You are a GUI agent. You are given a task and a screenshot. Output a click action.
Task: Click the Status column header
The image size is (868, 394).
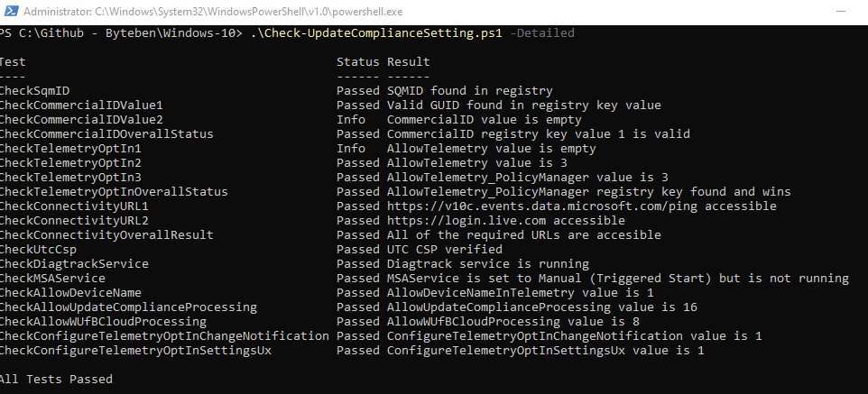(357, 62)
